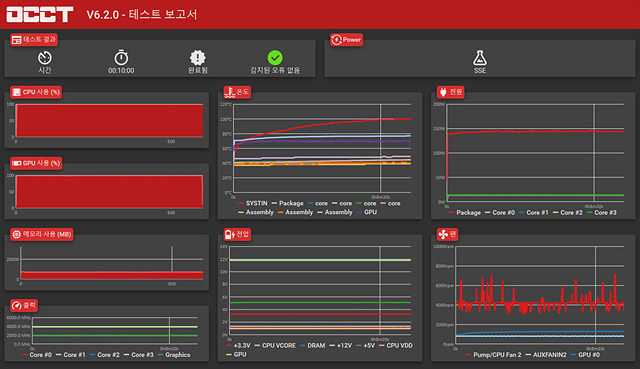Click the 0h8m20s marker on temperature chart
The height and width of the screenshot is (369, 640).
coord(380,197)
